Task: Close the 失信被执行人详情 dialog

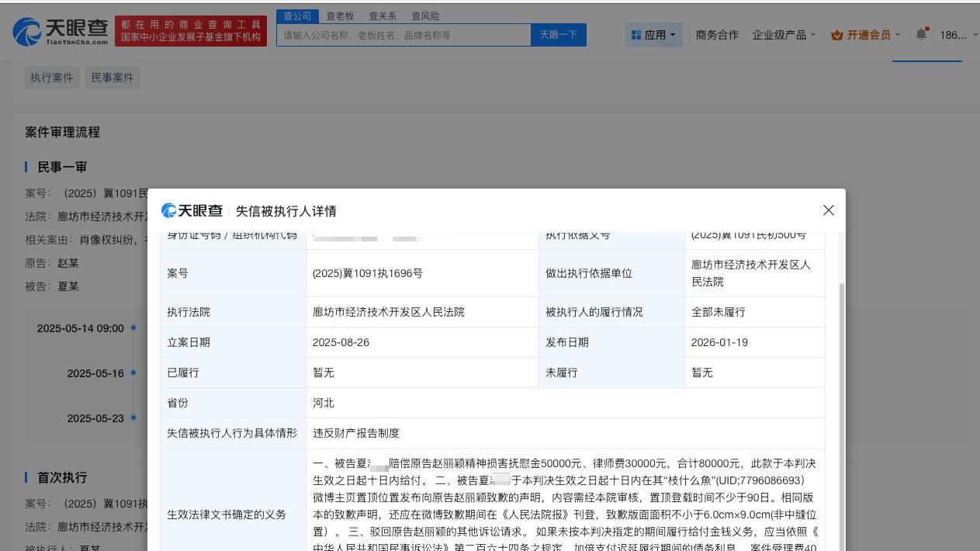Action: [828, 210]
